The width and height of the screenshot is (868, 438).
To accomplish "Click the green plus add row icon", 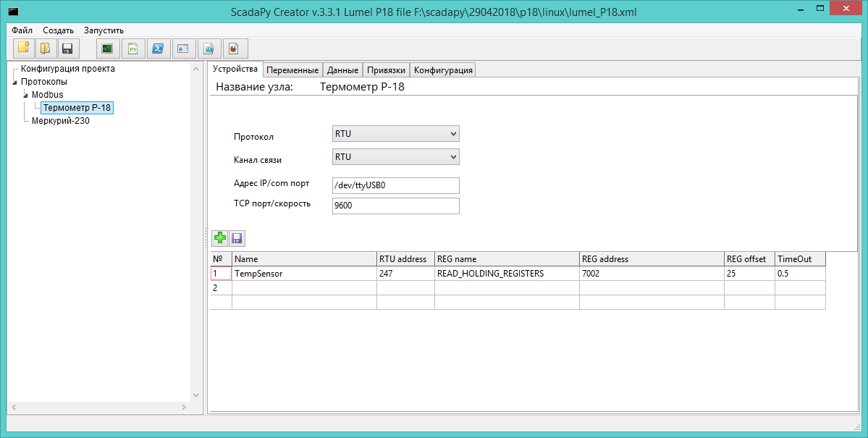I will point(220,238).
